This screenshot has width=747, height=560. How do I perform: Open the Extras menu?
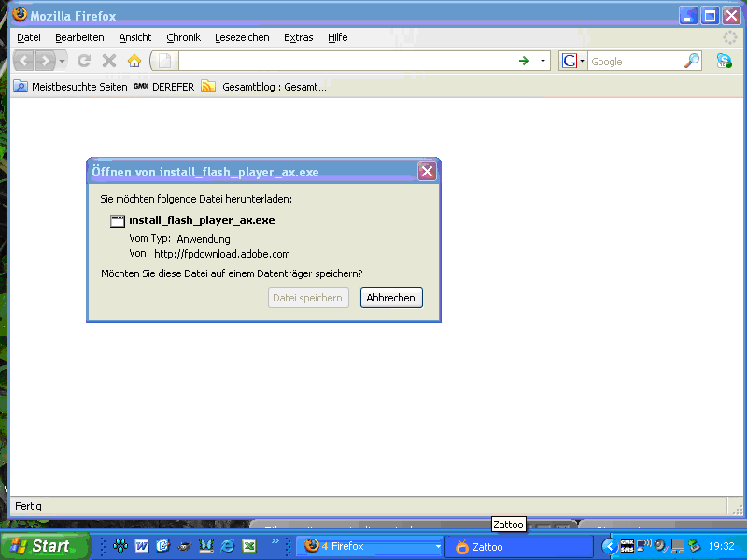point(298,37)
